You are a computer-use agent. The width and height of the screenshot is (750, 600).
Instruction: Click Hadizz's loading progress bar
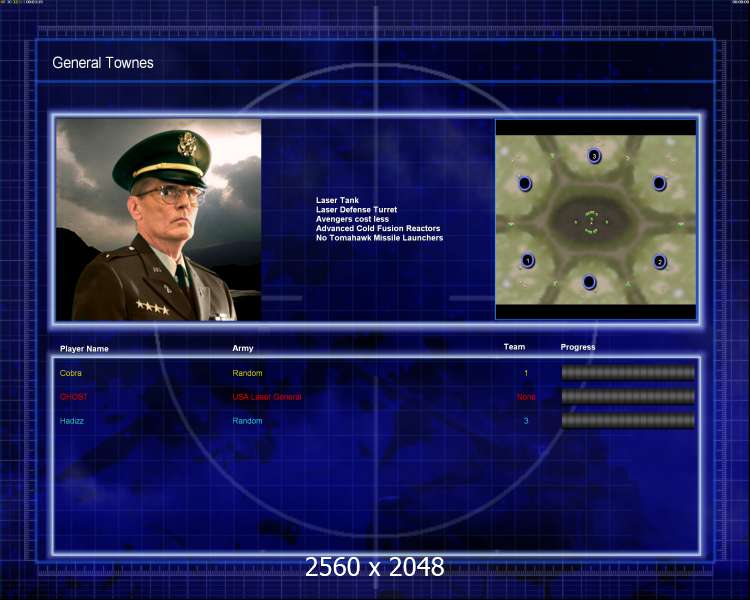tap(628, 421)
